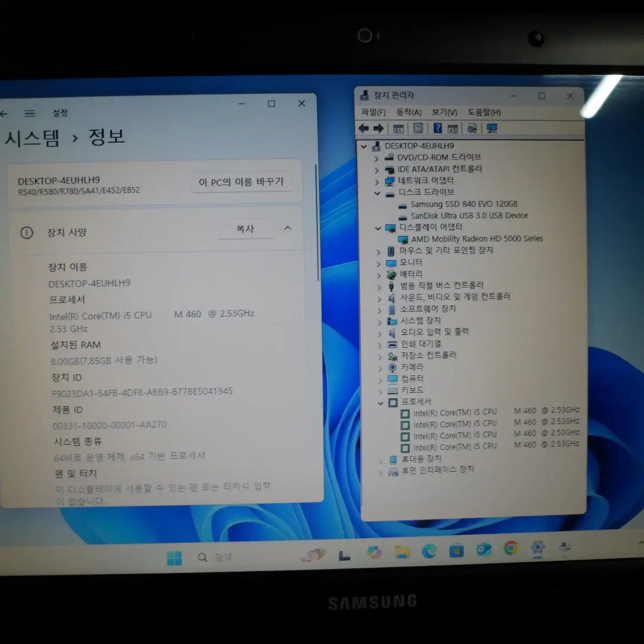Click the action pane toolbar icon after Help
The image size is (644, 644).
(453, 128)
